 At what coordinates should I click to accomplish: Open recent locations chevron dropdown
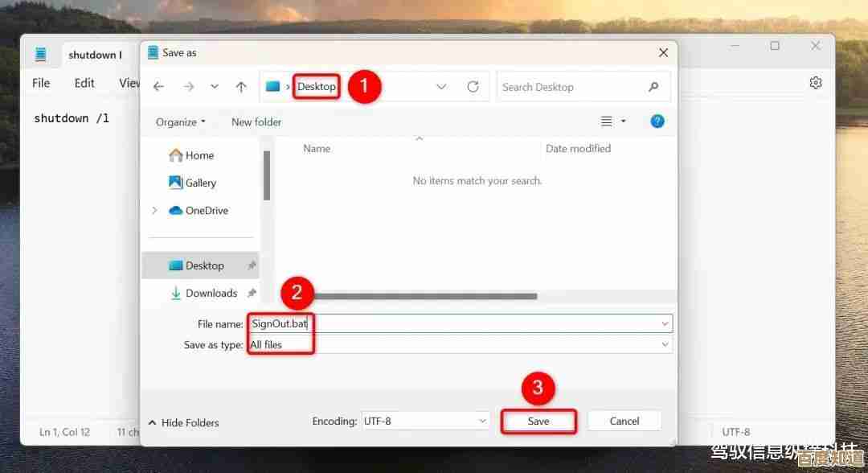214,87
